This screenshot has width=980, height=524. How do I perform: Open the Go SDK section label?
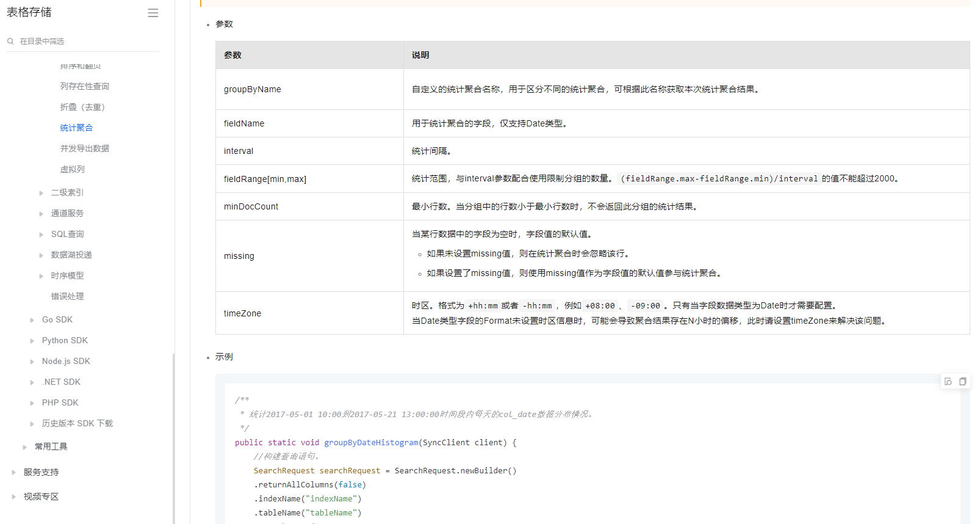[57, 319]
